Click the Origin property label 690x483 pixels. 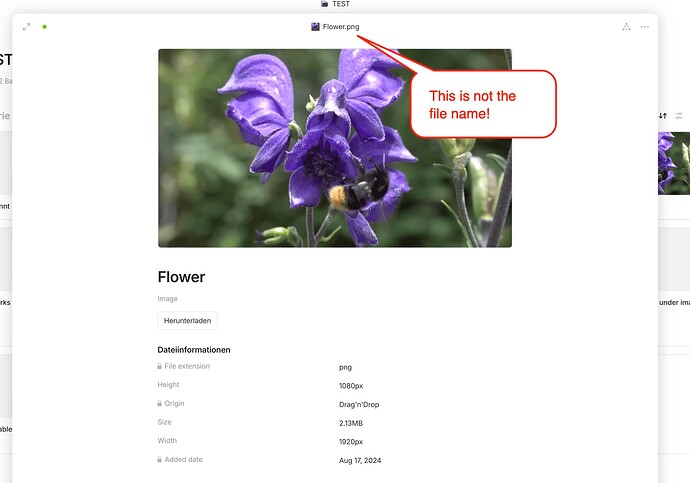point(174,403)
